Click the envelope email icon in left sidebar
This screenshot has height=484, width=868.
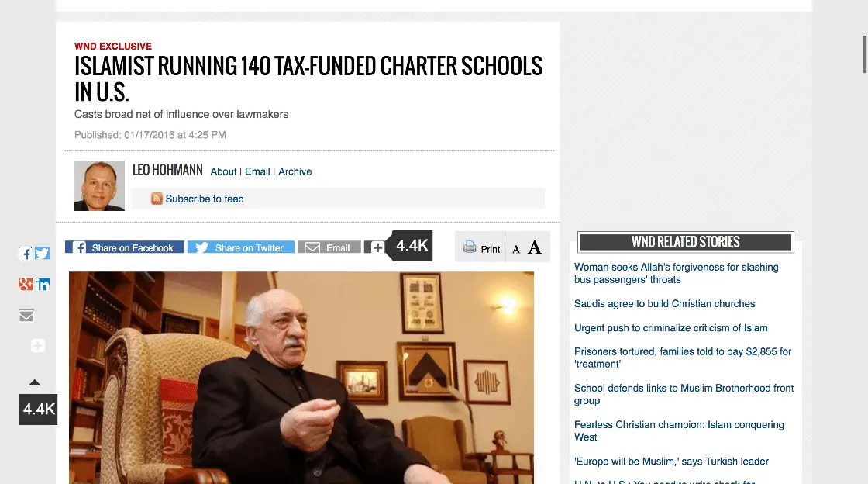(26, 316)
